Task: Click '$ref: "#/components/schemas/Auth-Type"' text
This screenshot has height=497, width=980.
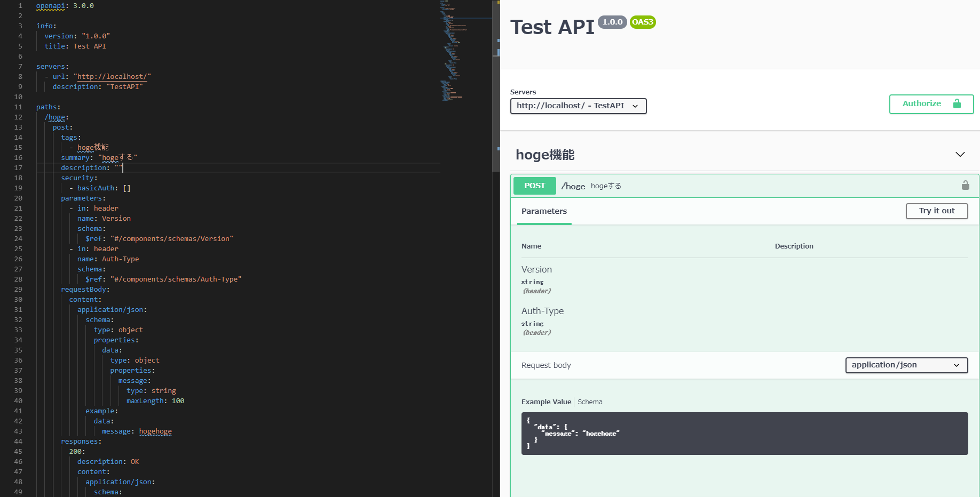Action: (x=163, y=279)
